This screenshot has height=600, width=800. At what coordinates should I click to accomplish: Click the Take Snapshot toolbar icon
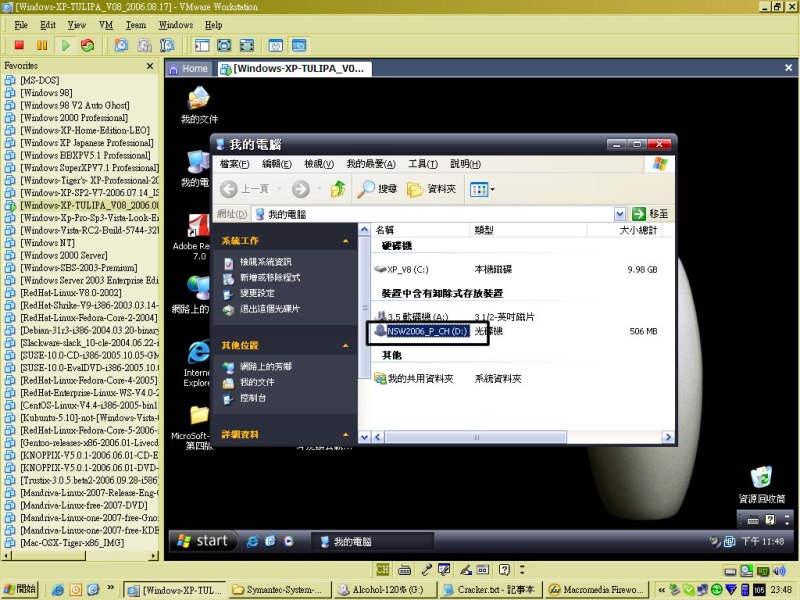click(121, 45)
